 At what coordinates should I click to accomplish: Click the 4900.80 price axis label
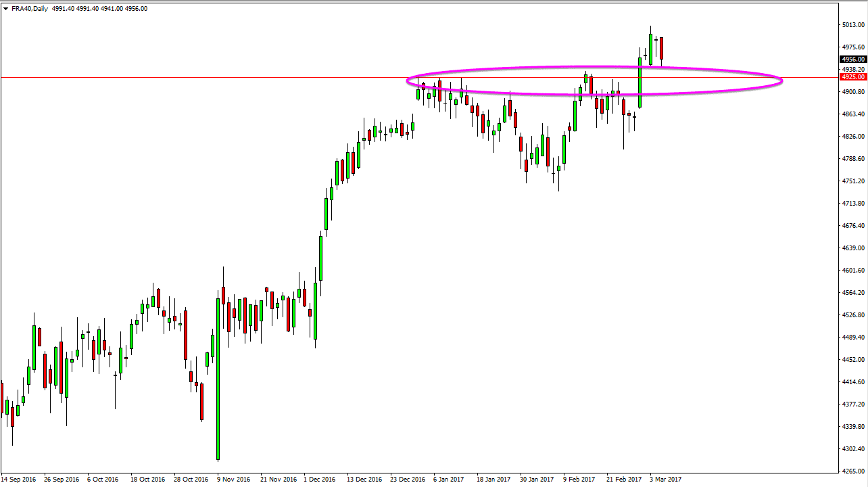coord(854,92)
